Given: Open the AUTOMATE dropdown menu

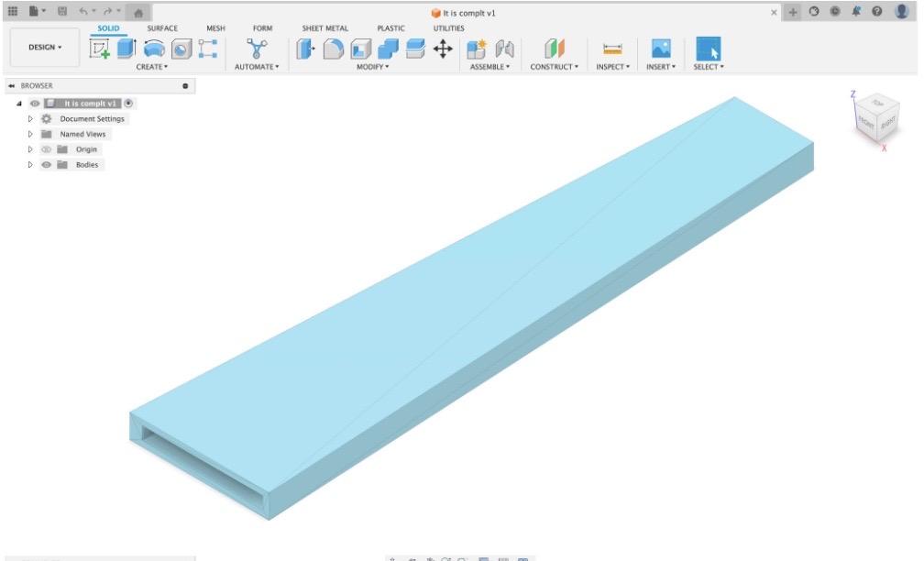Looking at the screenshot, I should click(x=257, y=67).
